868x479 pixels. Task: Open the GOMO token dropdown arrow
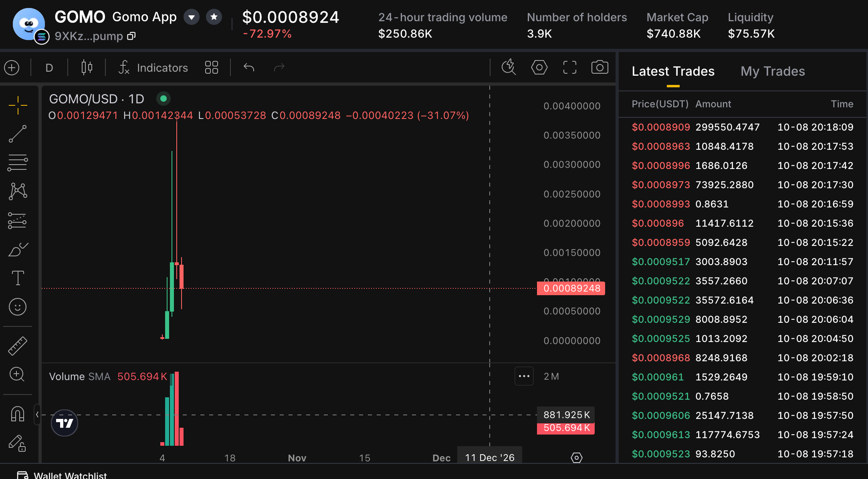tap(192, 17)
